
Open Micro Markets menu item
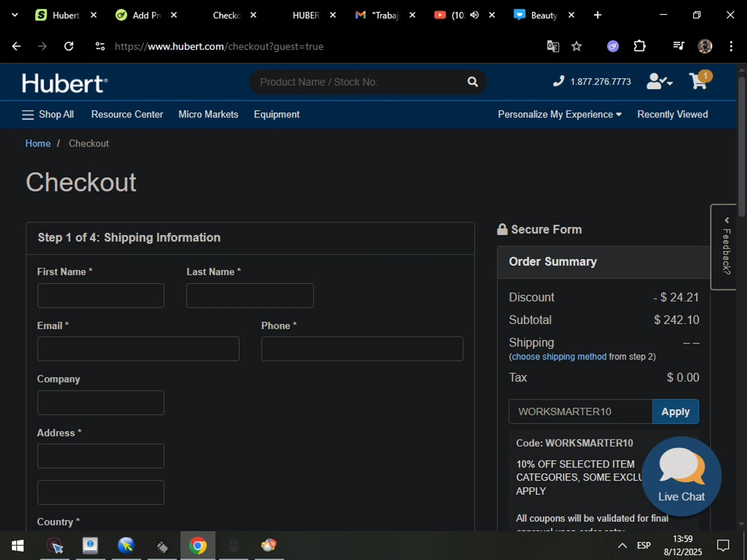pyautogui.click(x=208, y=114)
